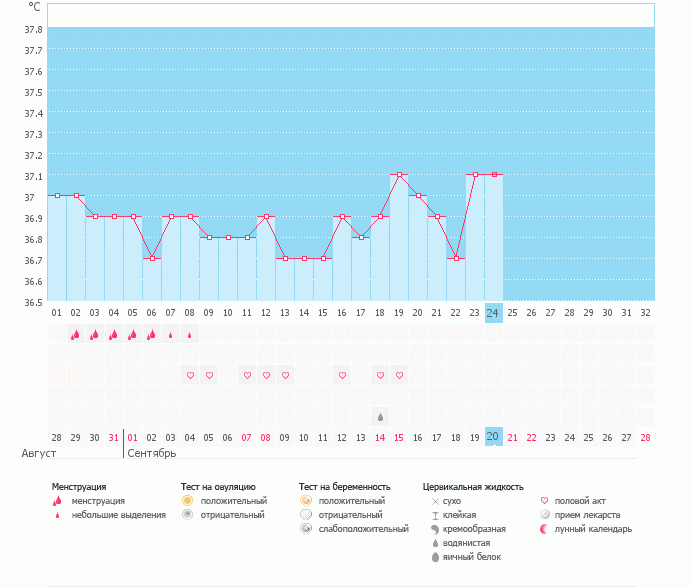Click the 'прием лекарств' legend icon
The width and height of the screenshot is (693, 587).
coord(545,514)
